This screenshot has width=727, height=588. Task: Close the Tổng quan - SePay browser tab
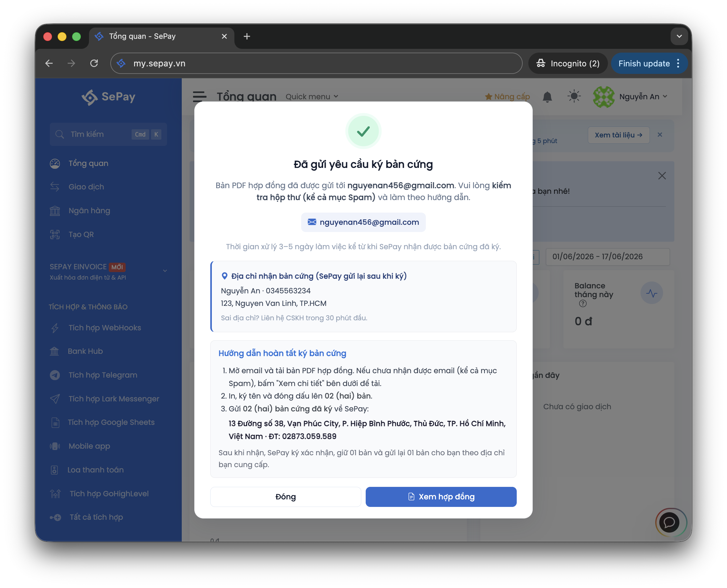(224, 36)
